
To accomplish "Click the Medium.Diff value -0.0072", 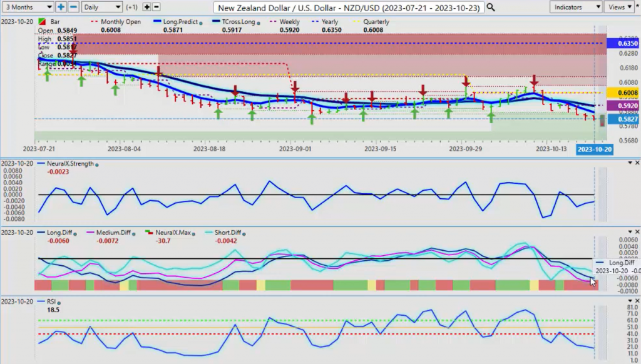I will [108, 241].
